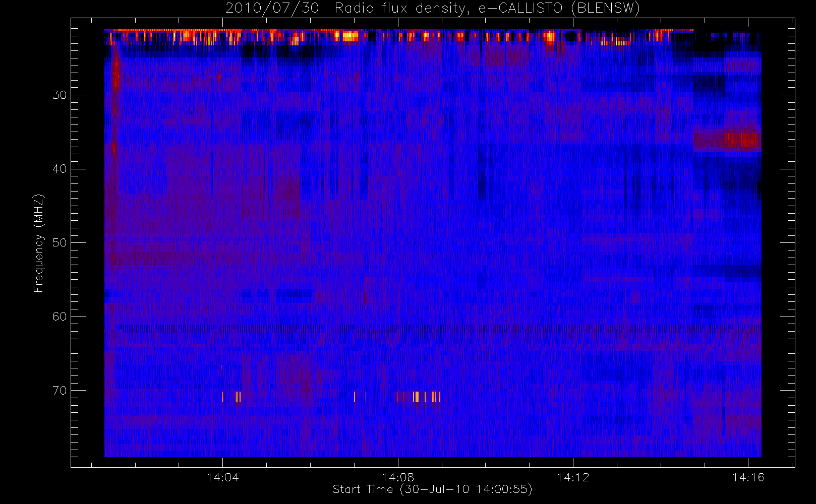Click the 14:08 time tick label
Screen dimensions: 816x504
(398, 477)
